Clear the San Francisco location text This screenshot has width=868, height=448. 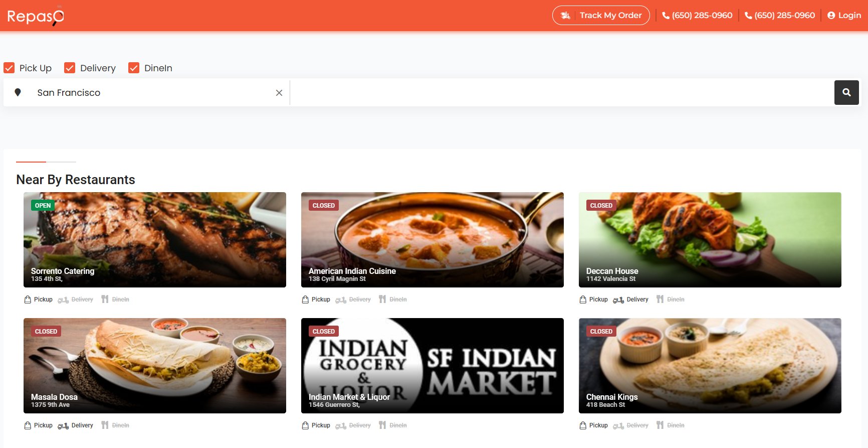pyautogui.click(x=279, y=93)
